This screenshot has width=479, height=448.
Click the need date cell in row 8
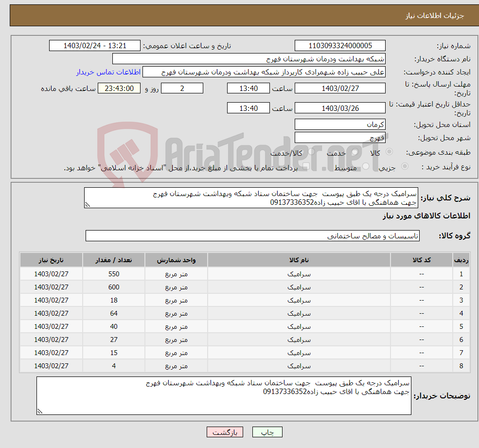[52, 366]
